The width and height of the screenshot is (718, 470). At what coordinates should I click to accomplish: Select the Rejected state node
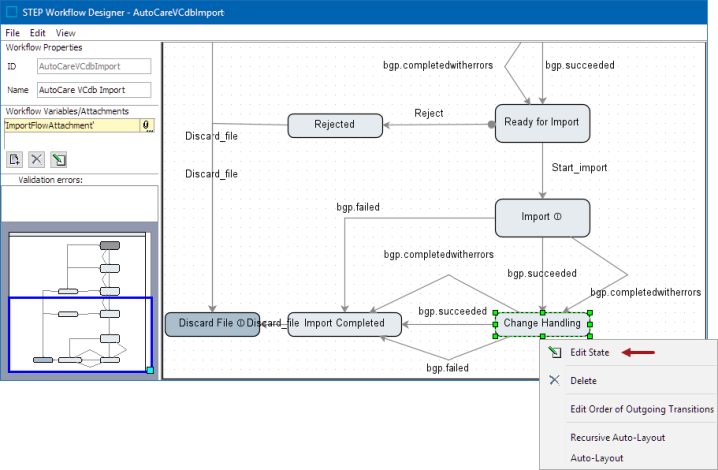click(x=335, y=125)
